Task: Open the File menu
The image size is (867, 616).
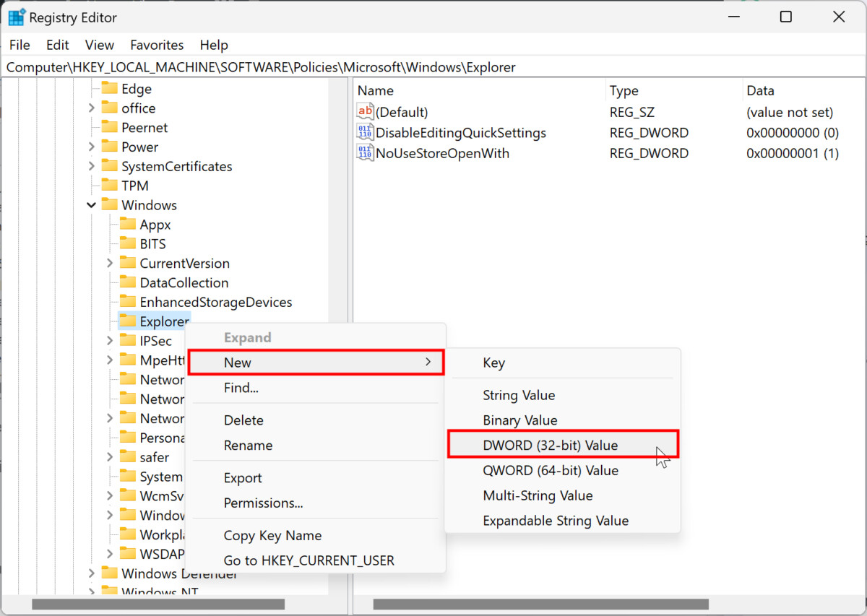Action: coord(20,45)
